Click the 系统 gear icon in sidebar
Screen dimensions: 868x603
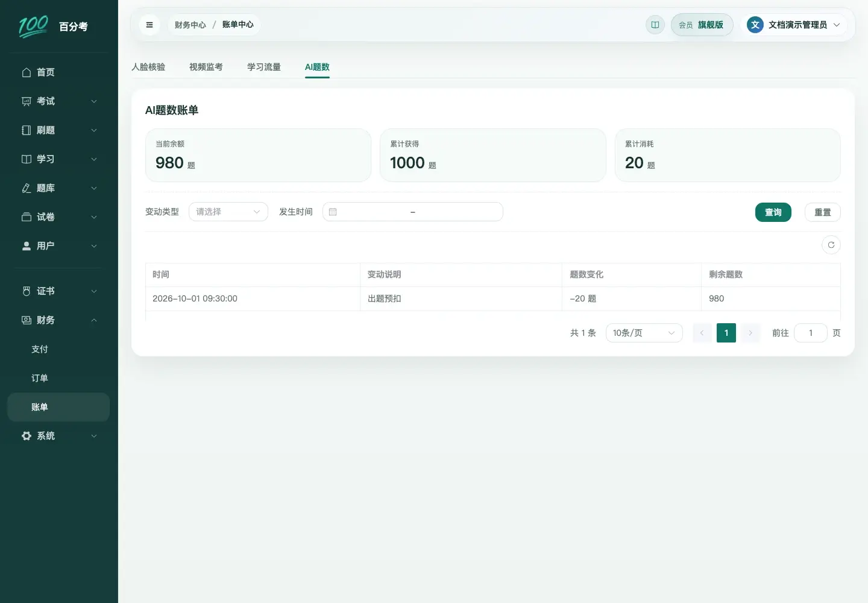click(27, 436)
